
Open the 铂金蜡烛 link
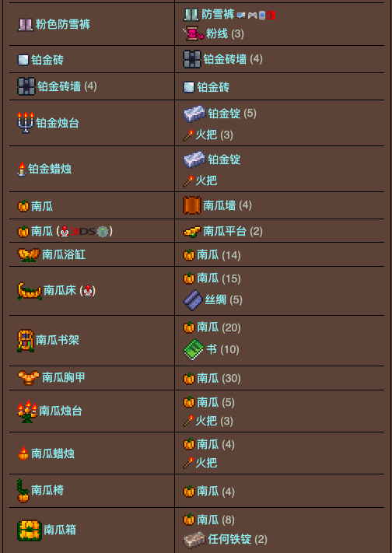(x=50, y=169)
